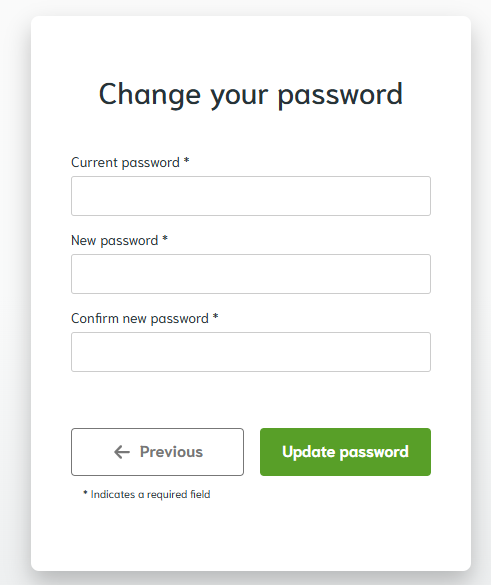This screenshot has width=491, height=585.
Task: Click the asterisk after New password label
Action: [x=165, y=239]
